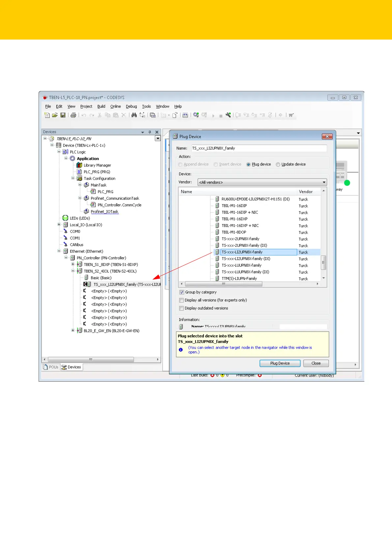The width and height of the screenshot is (392, 555).
Task: Click the Paste clipboard icon
Action: click(x=116, y=115)
